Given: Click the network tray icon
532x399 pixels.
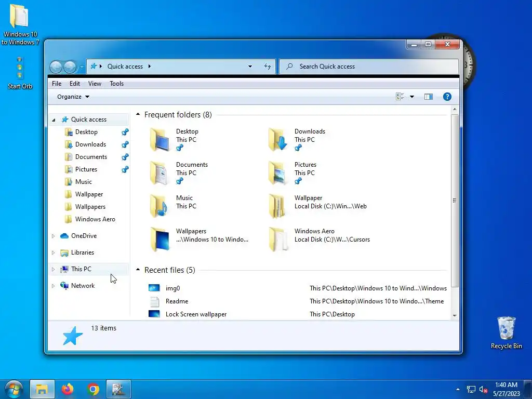Looking at the screenshot, I should point(471,390).
